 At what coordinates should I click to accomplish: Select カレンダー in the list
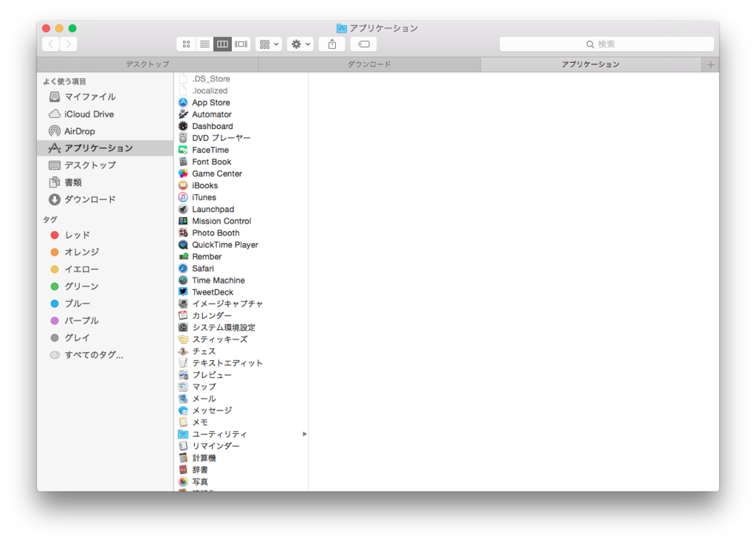pos(241,316)
